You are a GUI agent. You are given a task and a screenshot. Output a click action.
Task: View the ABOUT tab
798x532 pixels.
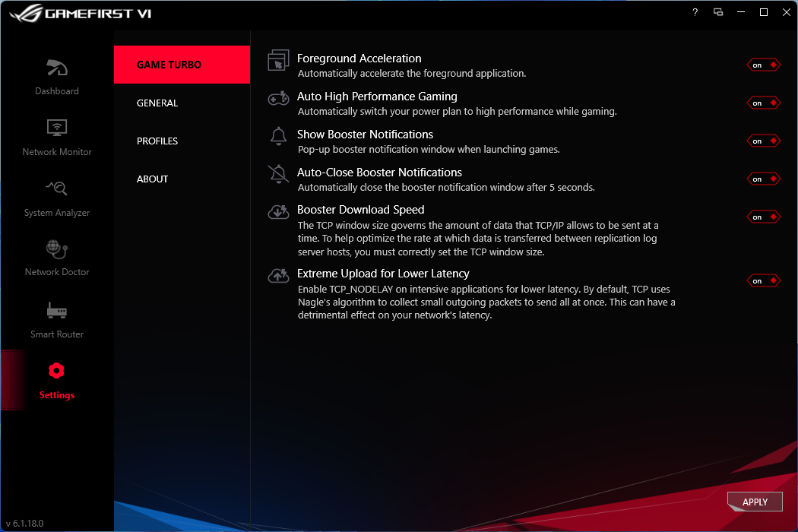(152, 179)
